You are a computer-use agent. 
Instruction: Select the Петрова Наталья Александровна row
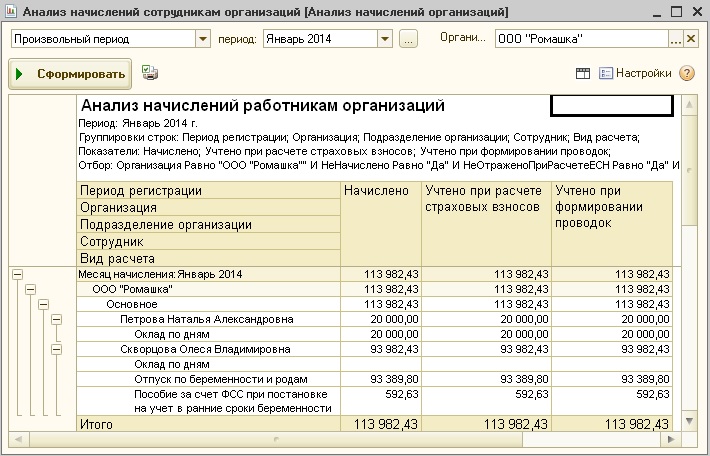[374, 319]
